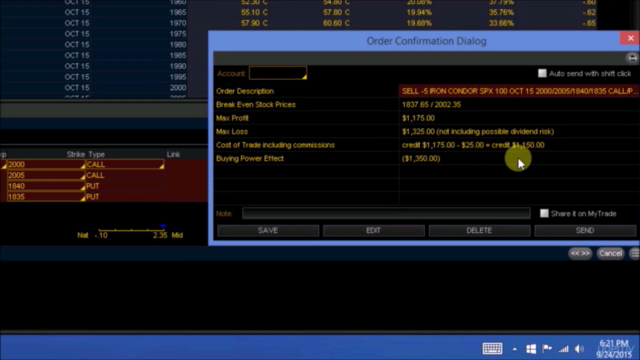Screen dimensions: 640x360
Task: Click the 19.68% volatility cell
Action: coord(419,23)
